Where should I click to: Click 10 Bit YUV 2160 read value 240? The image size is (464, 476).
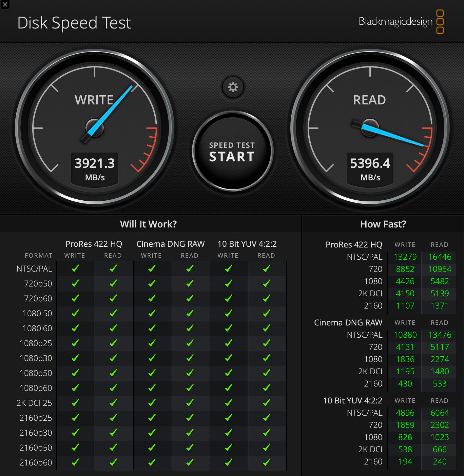coord(440,462)
